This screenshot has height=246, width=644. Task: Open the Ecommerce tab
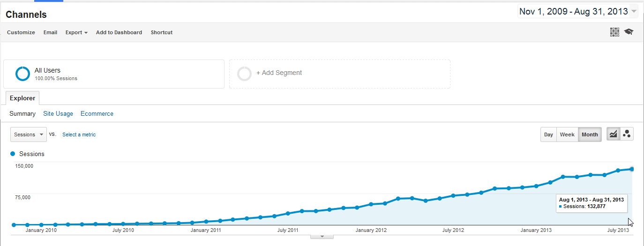pyautogui.click(x=97, y=113)
